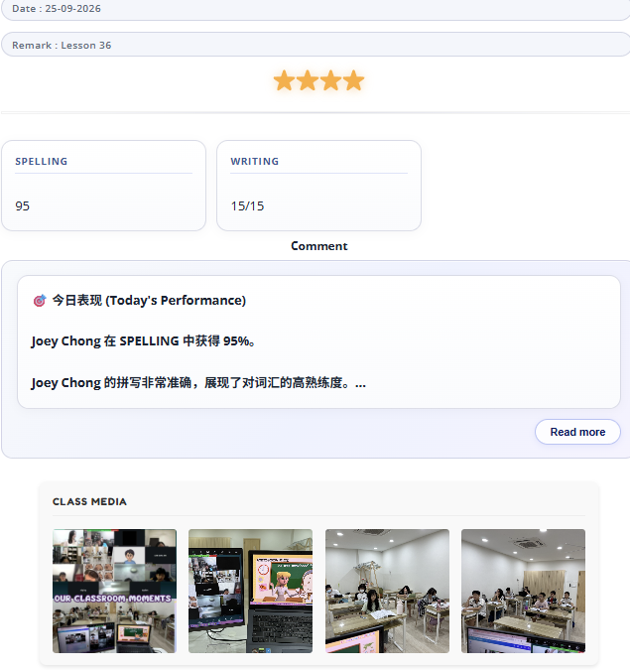Click the 今日表现 (Today's Performance) title

[x=149, y=301]
